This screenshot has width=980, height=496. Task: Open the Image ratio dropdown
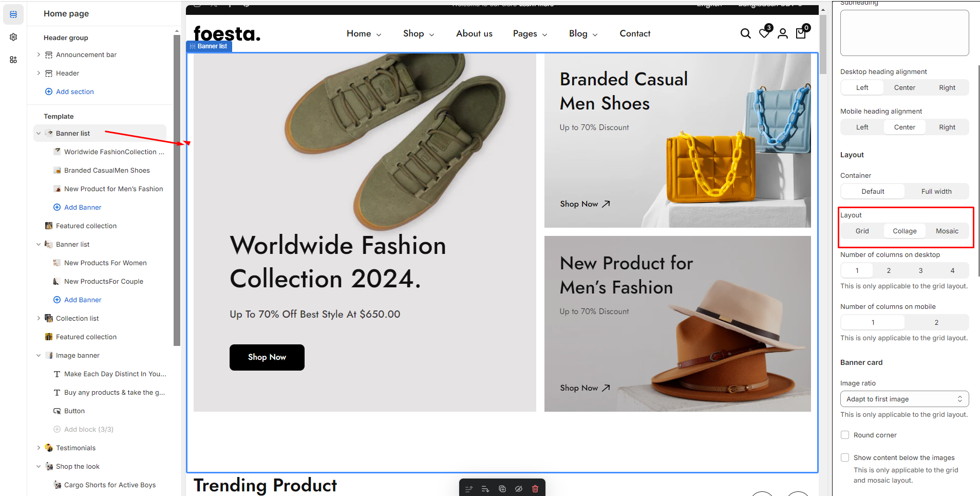click(904, 399)
